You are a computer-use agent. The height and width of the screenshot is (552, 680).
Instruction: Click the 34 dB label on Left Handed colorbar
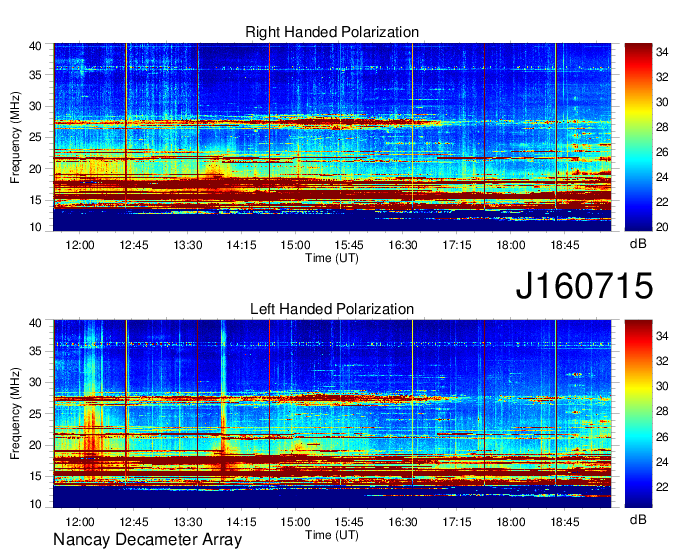[662, 336]
